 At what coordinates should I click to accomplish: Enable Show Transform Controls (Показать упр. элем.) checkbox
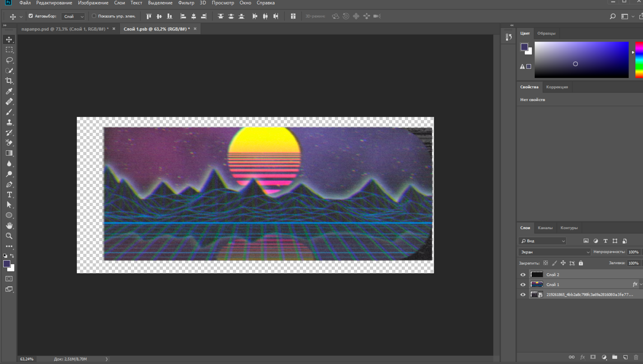94,16
